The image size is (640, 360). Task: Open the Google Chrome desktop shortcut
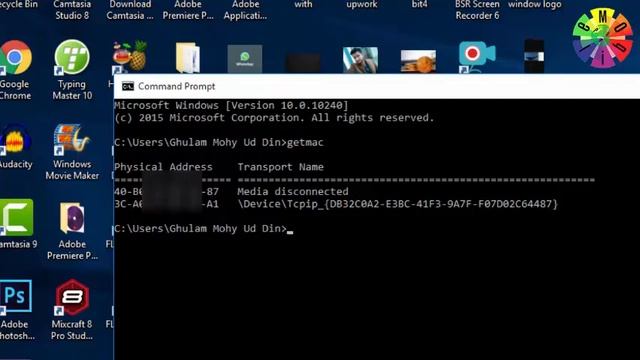(15, 58)
